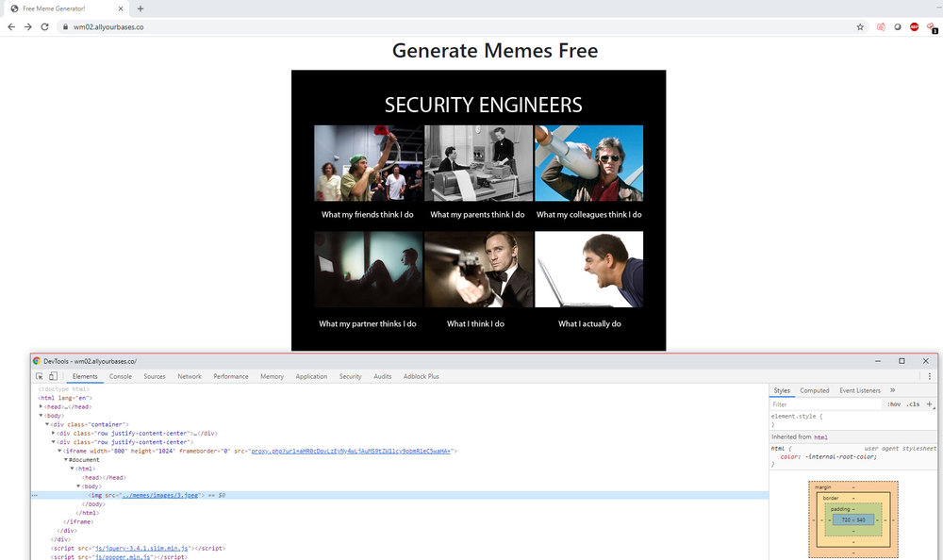Open a new browser tab with plus
The height and width of the screenshot is (560, 943).
click(141, 8)
